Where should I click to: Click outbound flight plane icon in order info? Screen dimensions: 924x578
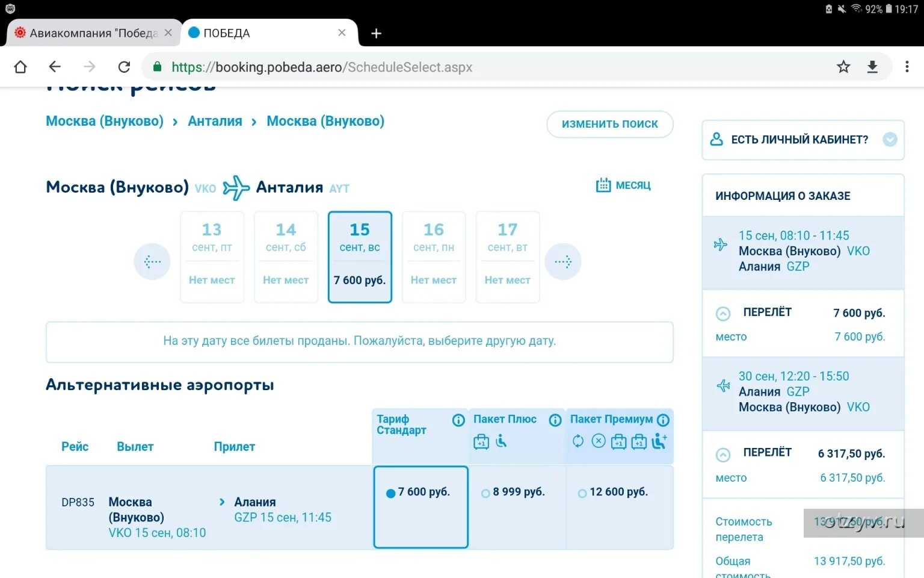[x=721, y=244]
